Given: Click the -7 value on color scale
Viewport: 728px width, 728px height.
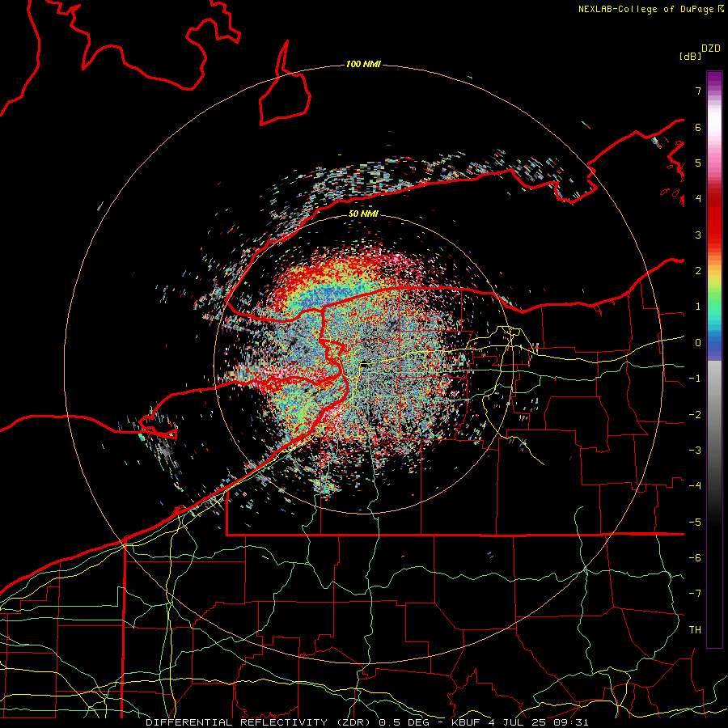Looking at the screenshot, I should pos(695,594).
